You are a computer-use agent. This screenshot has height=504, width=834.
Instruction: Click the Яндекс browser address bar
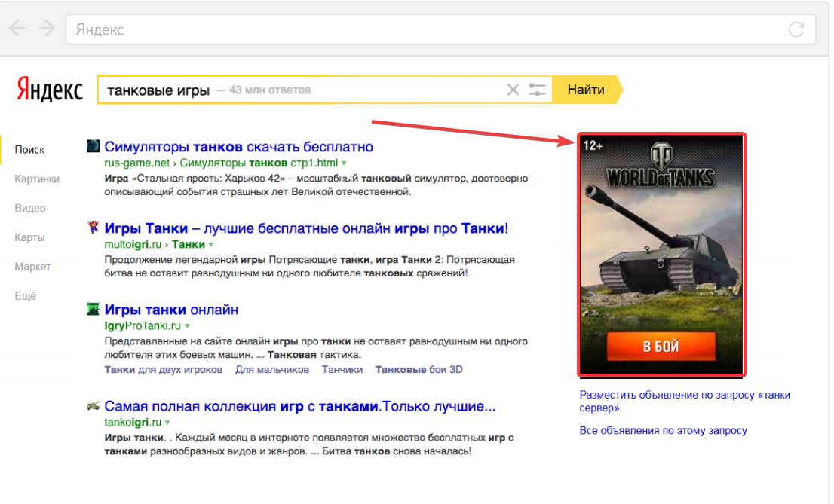click(x=440, y=29)
